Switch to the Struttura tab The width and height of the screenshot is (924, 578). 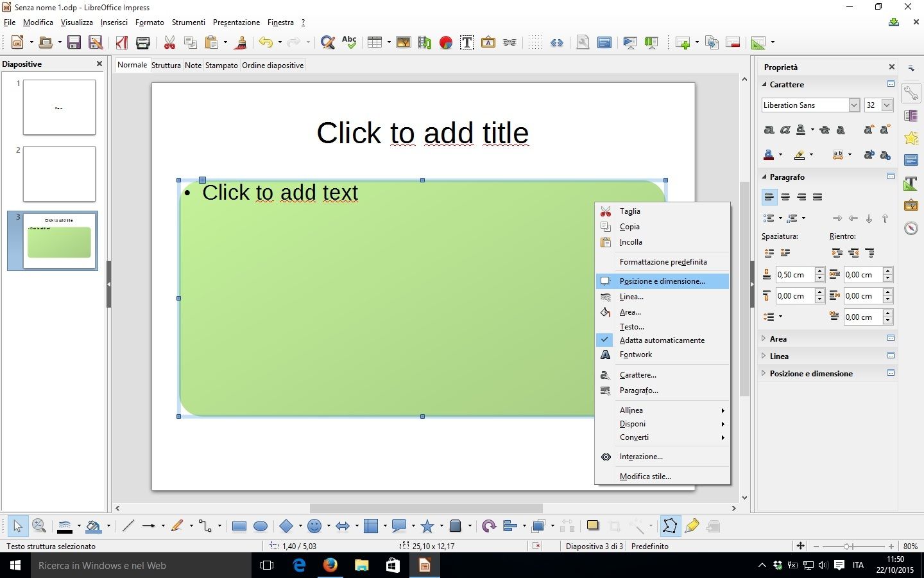(166, 65)
